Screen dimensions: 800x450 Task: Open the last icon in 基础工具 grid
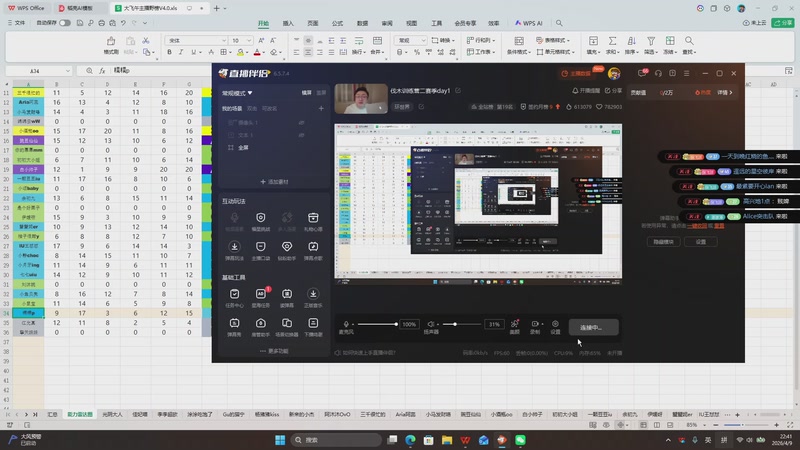313,323
